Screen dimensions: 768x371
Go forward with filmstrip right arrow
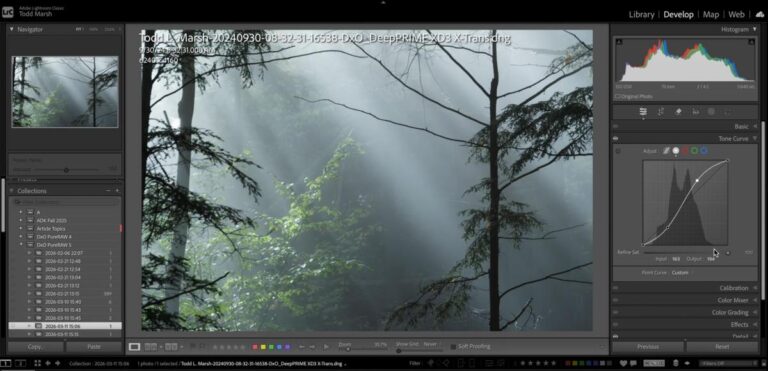[58, 363]
